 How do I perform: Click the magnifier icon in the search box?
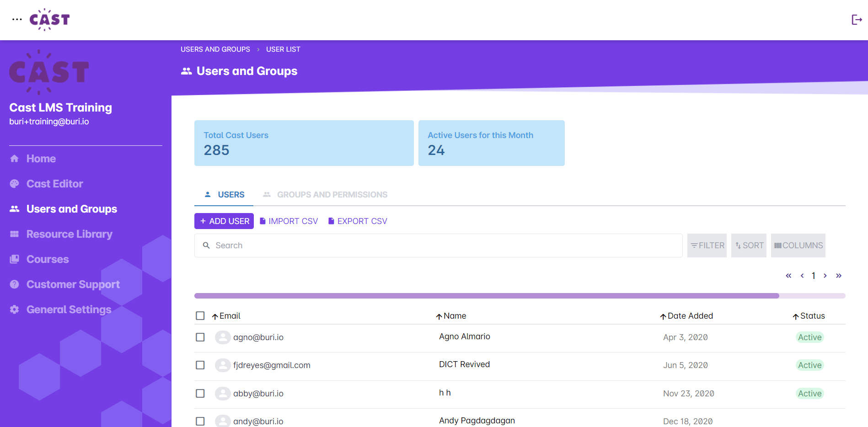pyautogui.click(x=206, y=246)
